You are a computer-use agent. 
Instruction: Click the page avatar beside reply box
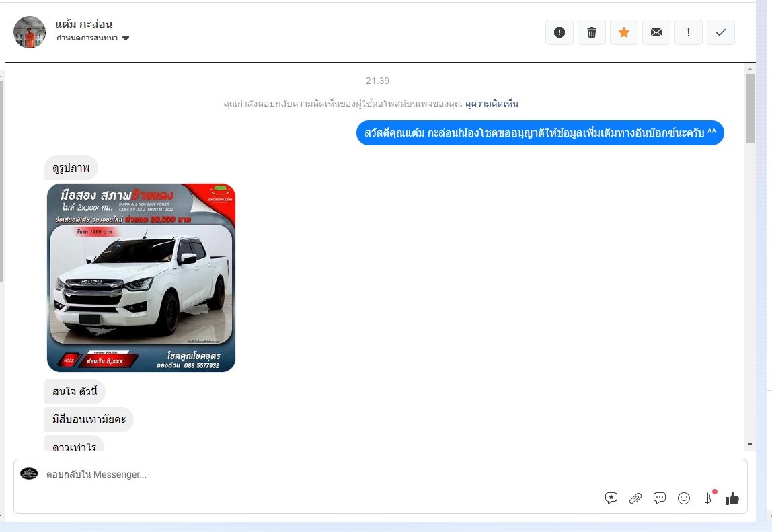29,474
